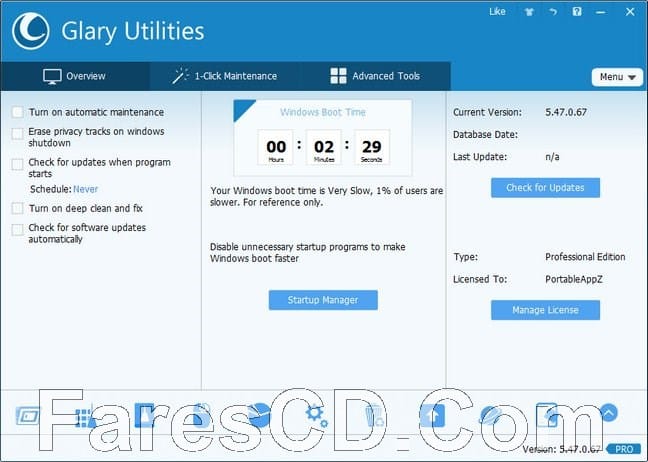This screenshot has height=462, width=648.
Task: Click the Database Date label
Action: point(485,135)
